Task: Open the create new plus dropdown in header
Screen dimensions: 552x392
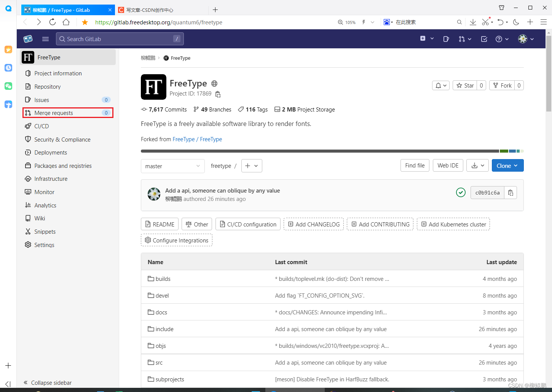Action: 427,38
